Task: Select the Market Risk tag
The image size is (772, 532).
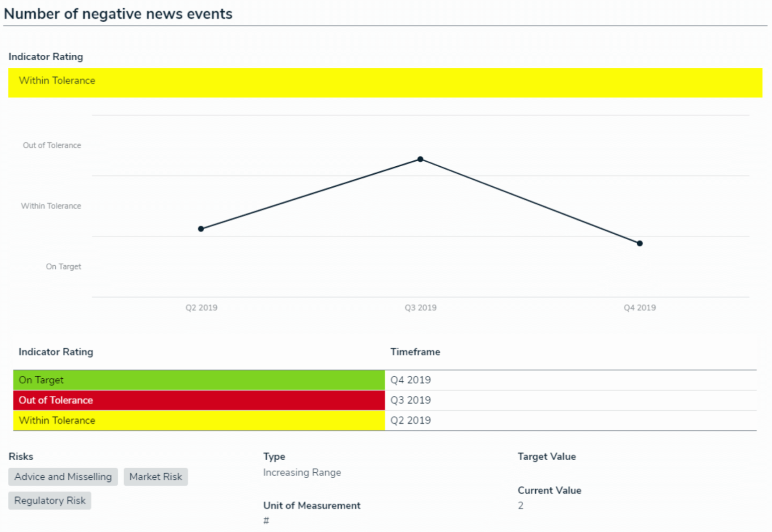Action: [x=155, y=477]
